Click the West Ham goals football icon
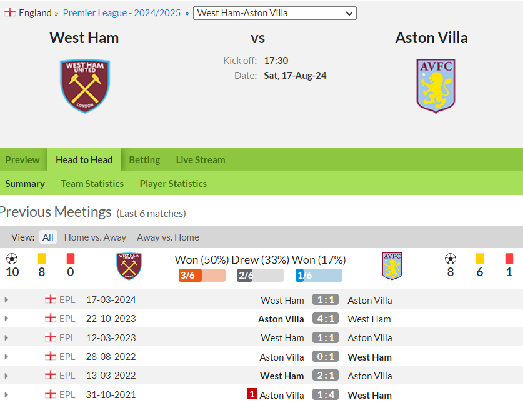Image resolution: width=523 pixels, height=420 pixels. click(12, 259)
